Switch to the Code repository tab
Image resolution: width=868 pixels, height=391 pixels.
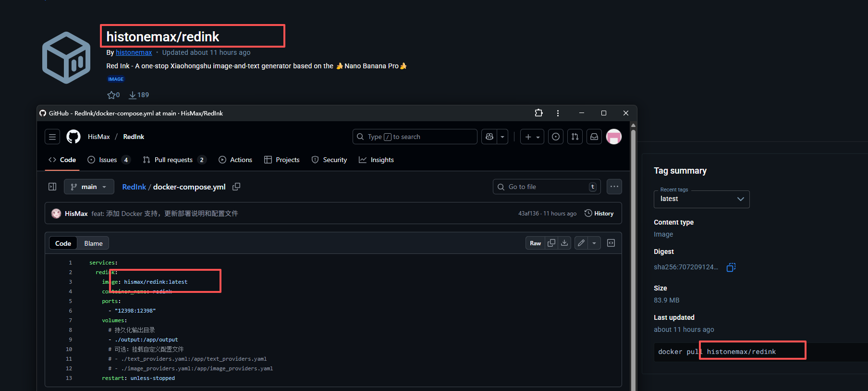pyautogui.click(x=62, y=160)
